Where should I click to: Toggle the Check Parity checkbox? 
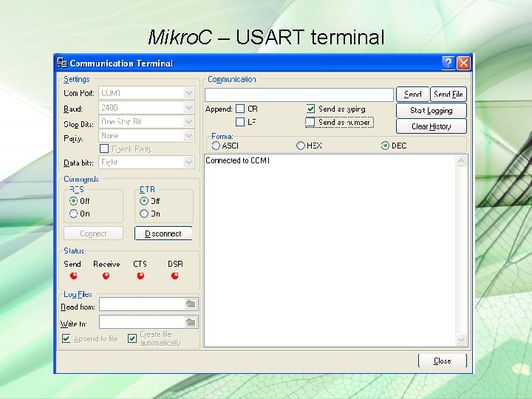click(x=104, y=149)
